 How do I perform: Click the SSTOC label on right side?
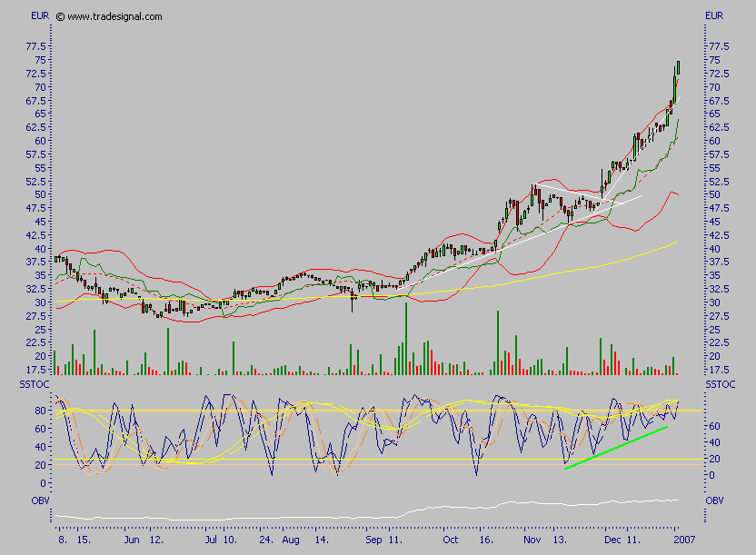coord(718,385)
